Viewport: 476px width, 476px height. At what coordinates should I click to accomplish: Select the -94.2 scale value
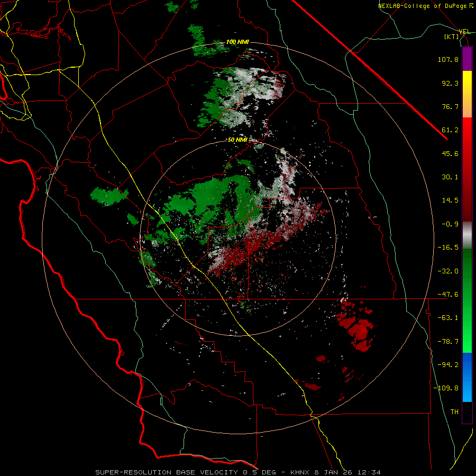point(448,365)
